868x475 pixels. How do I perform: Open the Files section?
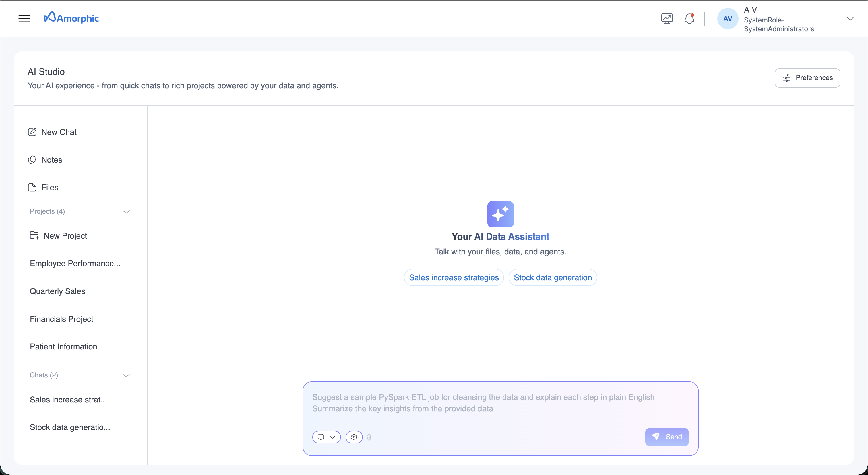coord(50,188)
